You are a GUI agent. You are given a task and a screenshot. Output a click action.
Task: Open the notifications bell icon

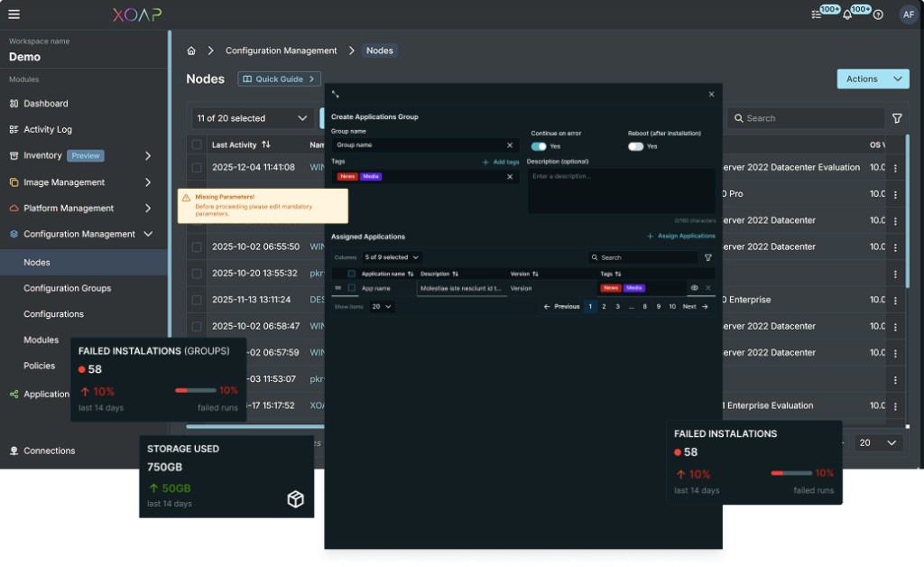(x=845, y=14)
